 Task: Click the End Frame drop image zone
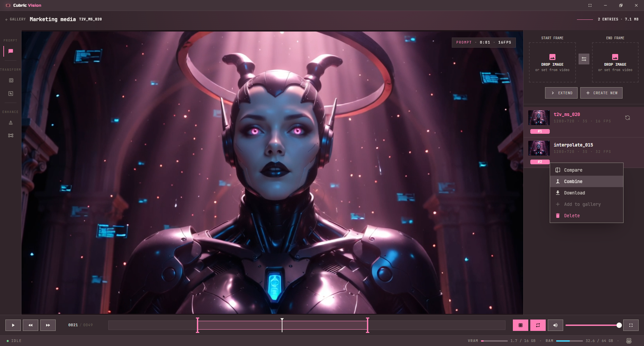[x=615, y=62]
